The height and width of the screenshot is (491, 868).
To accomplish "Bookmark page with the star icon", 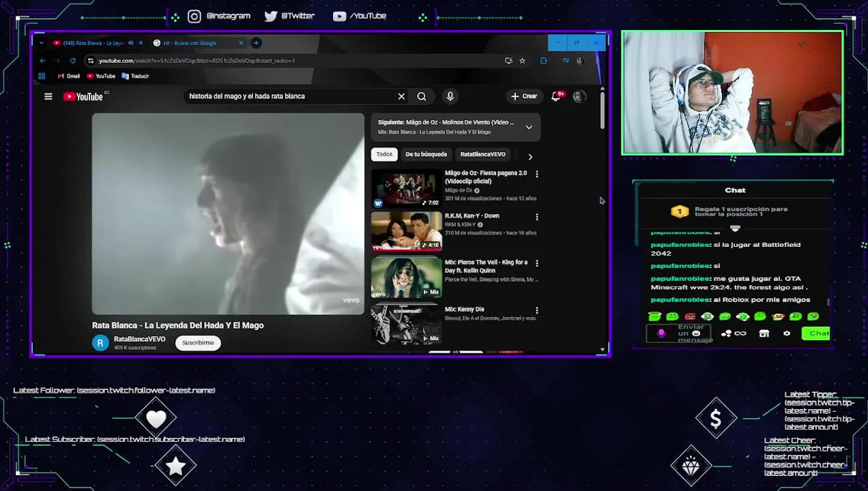I will click(x=522, y=61).
